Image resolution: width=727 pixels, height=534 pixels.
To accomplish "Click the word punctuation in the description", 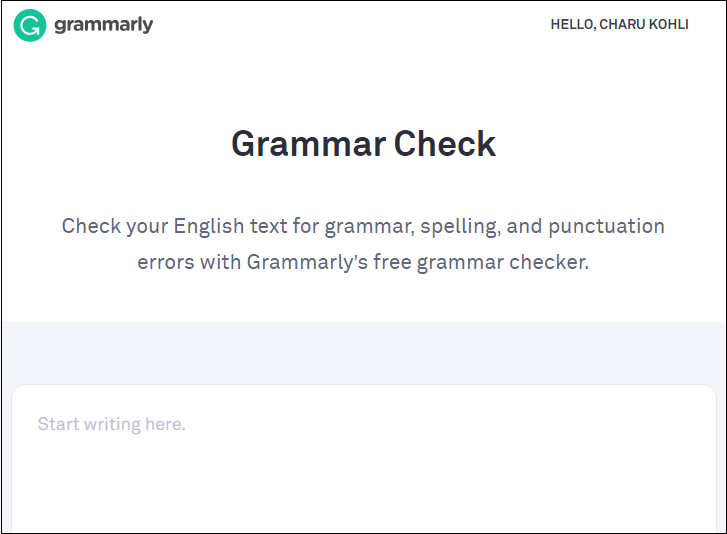I will pos(606,227).
